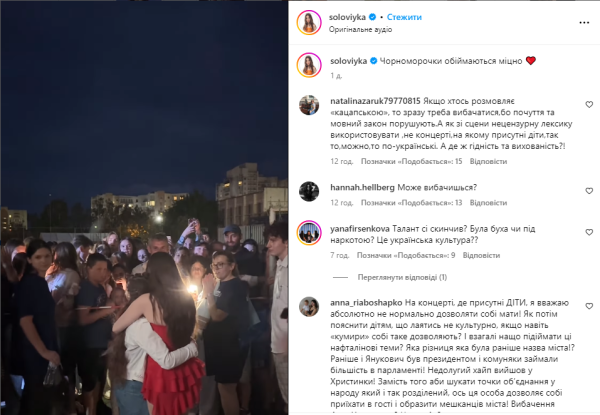Expand 'Переглянути відповіді (1)' replies
The image size is (600, 415).
coord(402,277)
